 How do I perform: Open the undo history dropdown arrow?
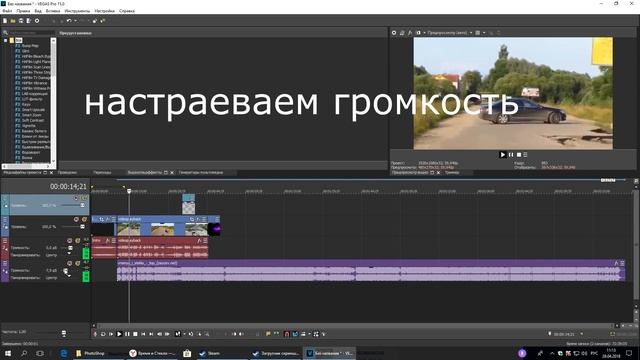[x=75, y=20]
